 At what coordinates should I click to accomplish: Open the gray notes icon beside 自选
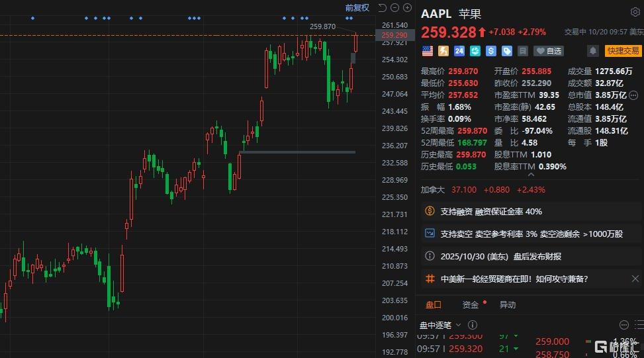[x=523, y=51]
